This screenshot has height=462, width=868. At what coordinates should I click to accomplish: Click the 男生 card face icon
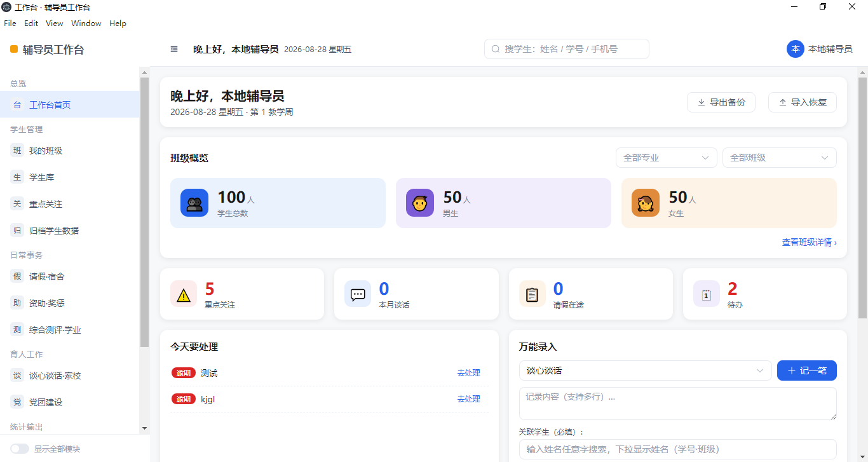coord(420,203)
